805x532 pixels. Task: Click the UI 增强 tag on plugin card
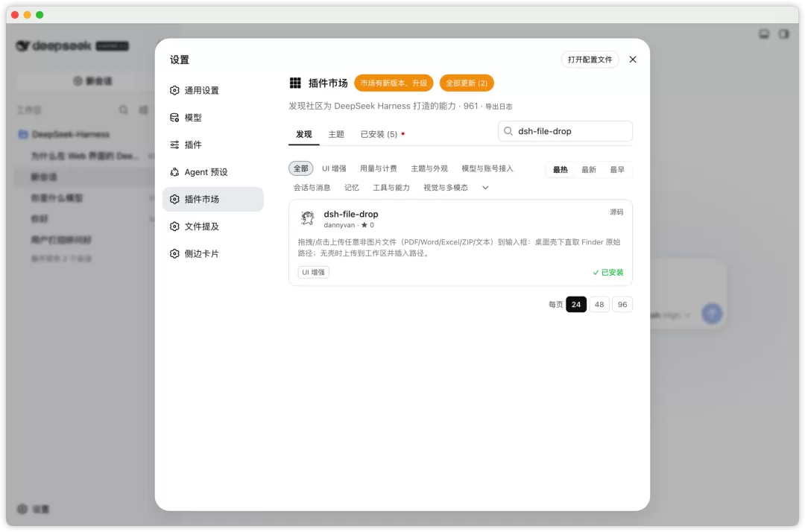[x=313, y=273]
